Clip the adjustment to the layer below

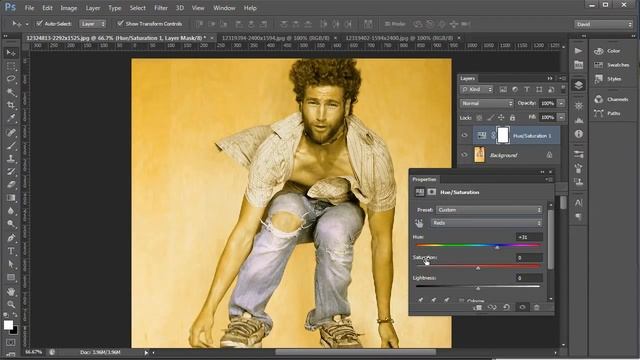478,307
